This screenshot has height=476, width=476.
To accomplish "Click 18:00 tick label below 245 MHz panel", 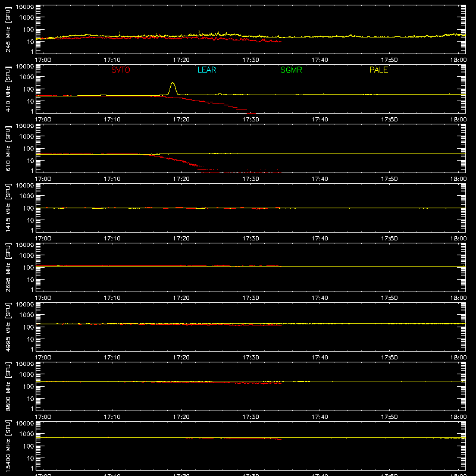I will tap(458, 60).
